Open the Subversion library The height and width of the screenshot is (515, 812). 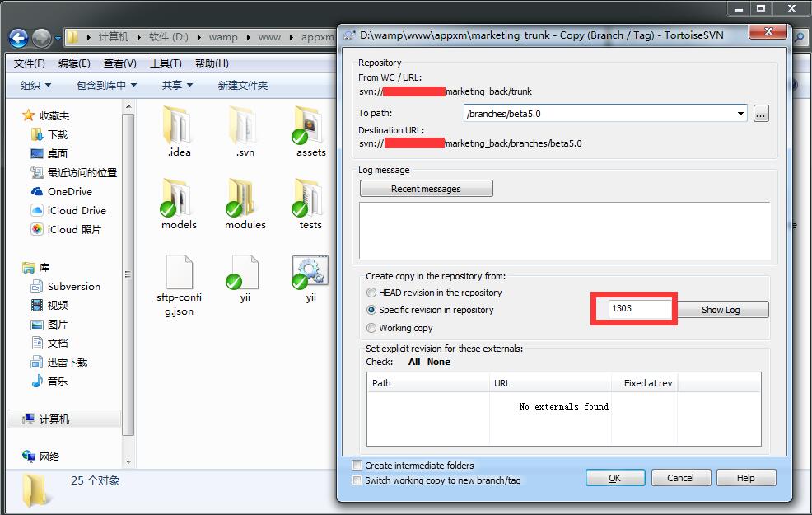[65, 287]
